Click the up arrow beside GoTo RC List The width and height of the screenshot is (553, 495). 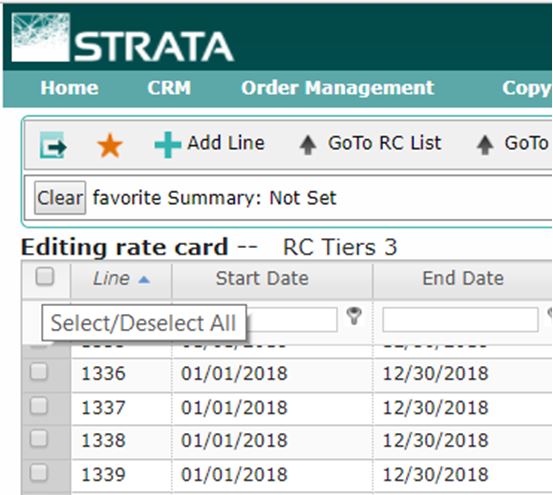(308, 145)
